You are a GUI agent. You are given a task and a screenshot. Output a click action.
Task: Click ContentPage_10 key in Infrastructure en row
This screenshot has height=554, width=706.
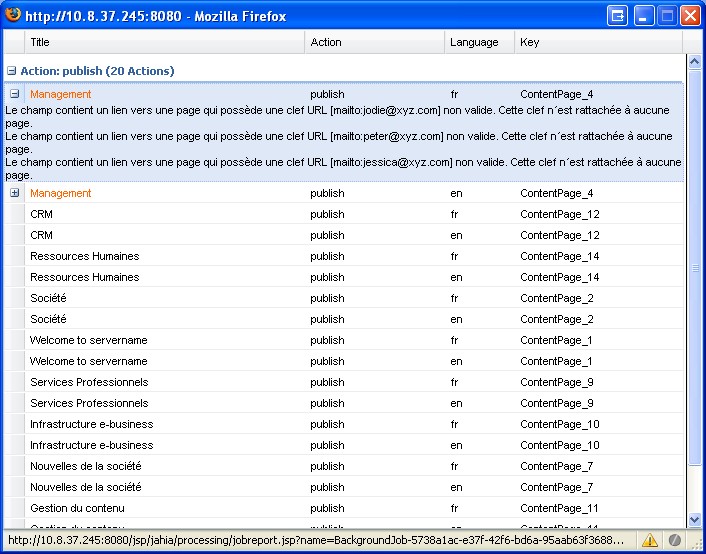[560, 445]
